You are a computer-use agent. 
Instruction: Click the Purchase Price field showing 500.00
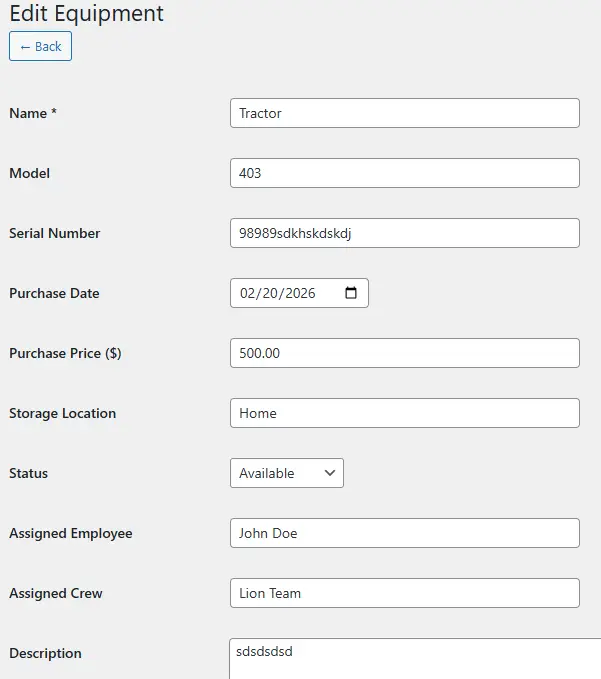point(404,353)
